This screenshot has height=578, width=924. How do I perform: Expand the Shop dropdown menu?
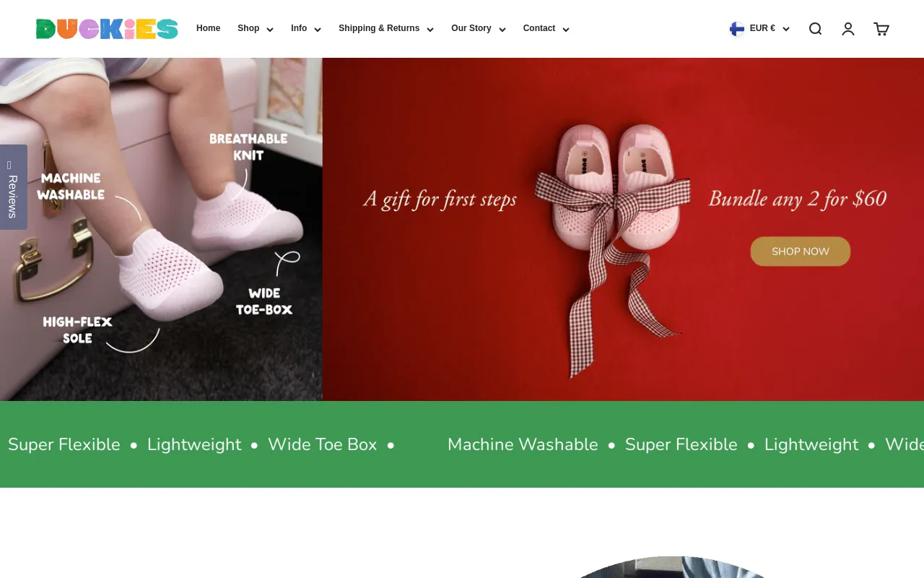pos(256,29)
